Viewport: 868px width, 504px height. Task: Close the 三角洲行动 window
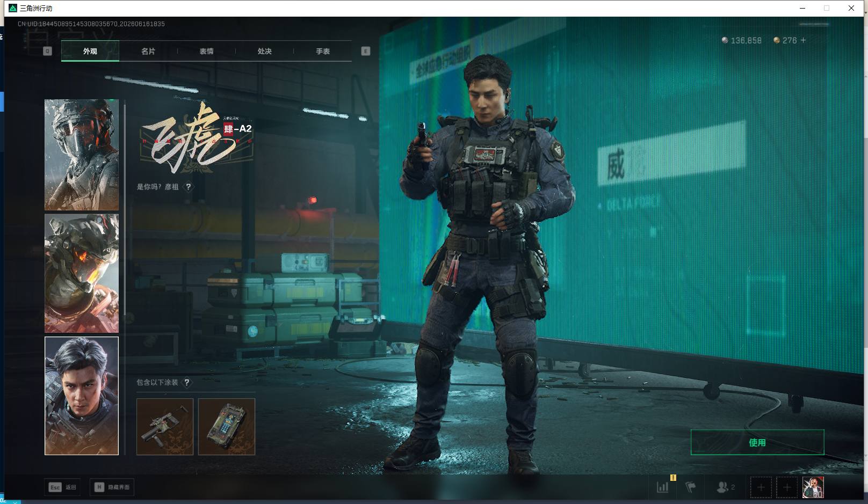pyautogui.click(x=851, y=8)
